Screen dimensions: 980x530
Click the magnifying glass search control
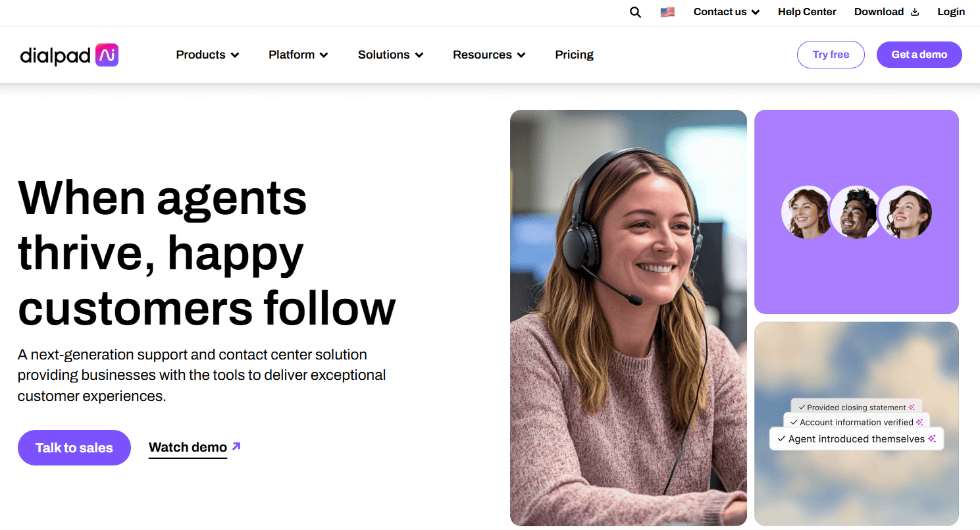click(634, 12)
